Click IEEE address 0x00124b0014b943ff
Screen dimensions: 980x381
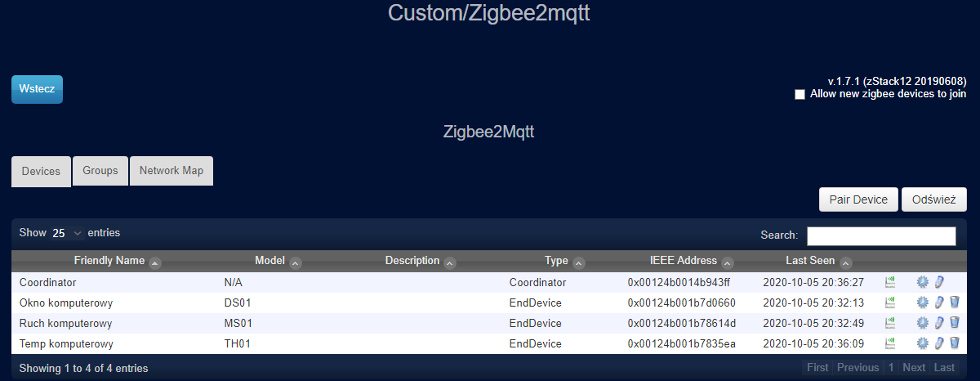tap(679, 282)
